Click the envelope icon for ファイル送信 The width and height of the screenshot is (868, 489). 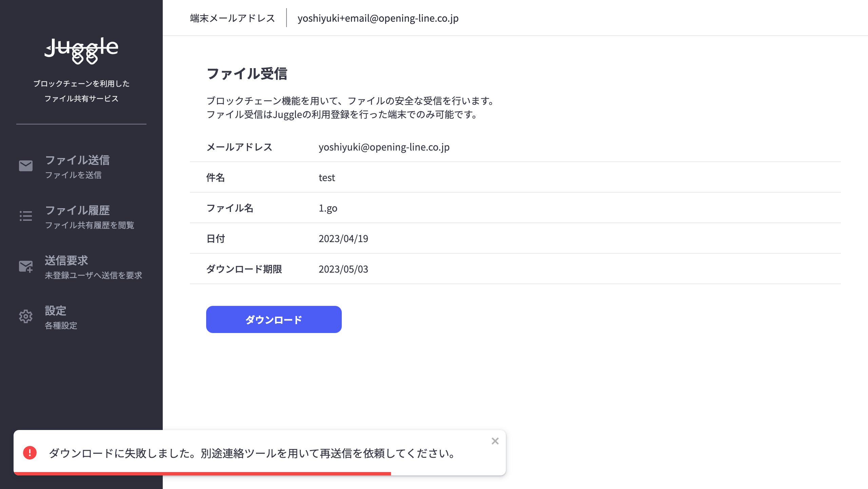click(x=26, y=166)
